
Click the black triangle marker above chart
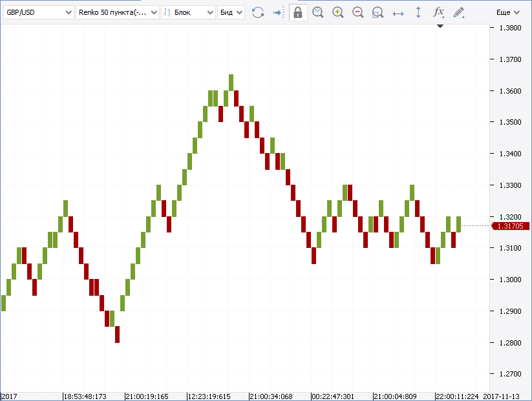tap(440, 26)
